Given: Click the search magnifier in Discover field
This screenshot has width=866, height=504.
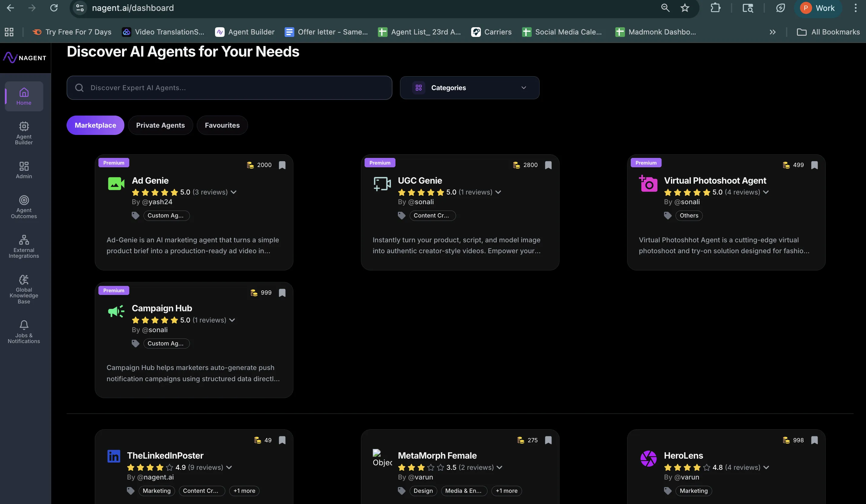Looking at the screenshot, I should 79,88.
